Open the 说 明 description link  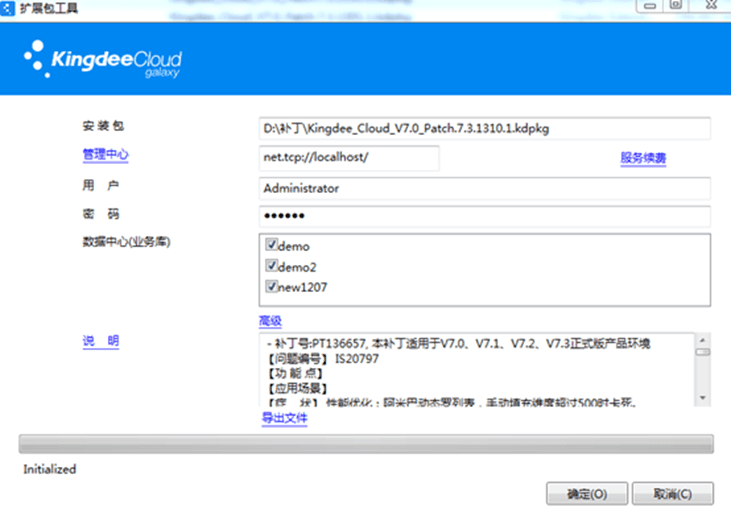pos(101,341)
